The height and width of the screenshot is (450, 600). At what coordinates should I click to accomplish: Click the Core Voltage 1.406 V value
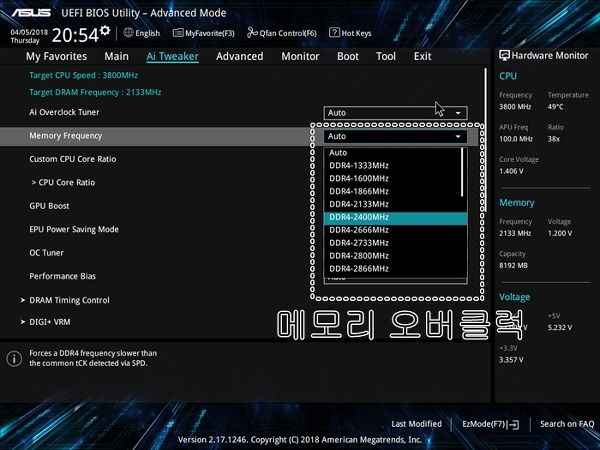511,171
